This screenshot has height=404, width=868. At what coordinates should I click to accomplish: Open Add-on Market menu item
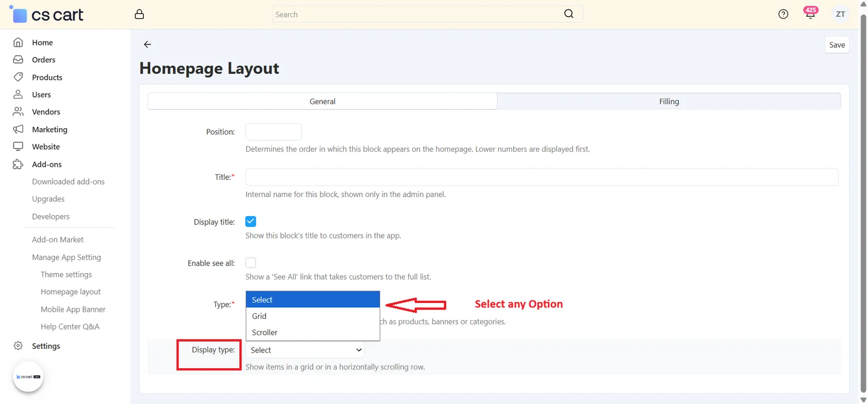coord(58,239)
